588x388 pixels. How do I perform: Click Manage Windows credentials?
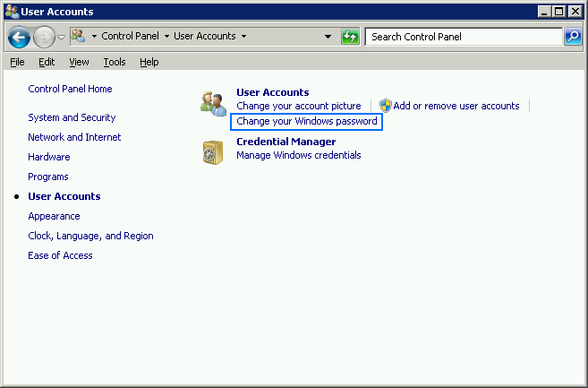click(299, 155)
